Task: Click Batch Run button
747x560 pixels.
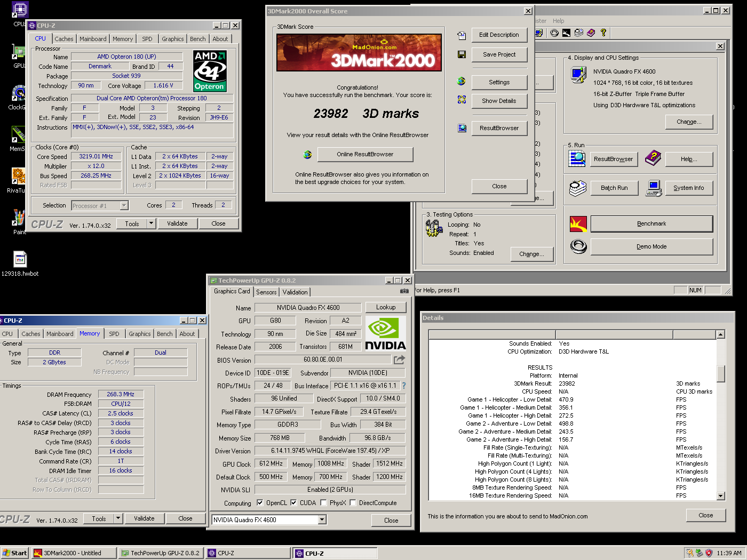Action: point(614,188)
